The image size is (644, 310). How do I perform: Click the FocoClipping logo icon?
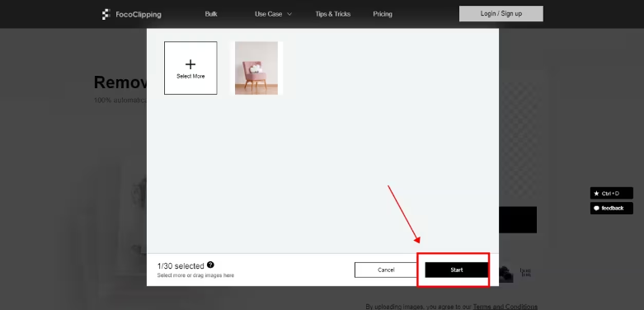(106, 14)
